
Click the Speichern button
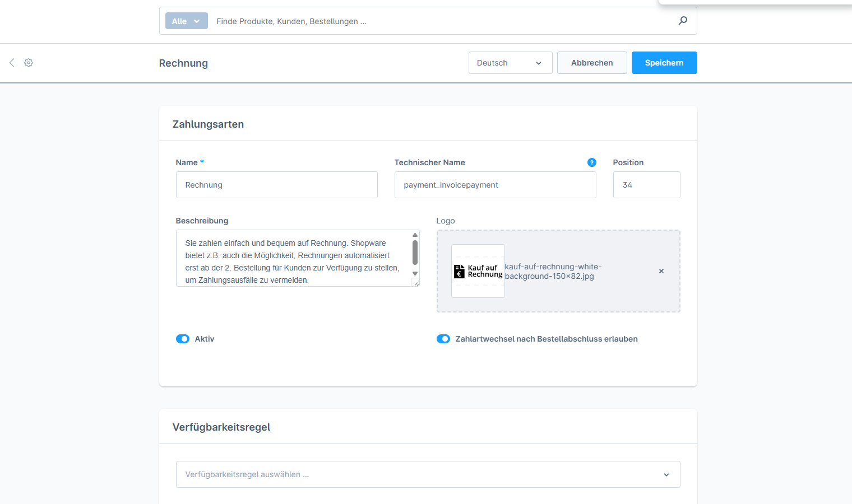click(x=664, y=63)
